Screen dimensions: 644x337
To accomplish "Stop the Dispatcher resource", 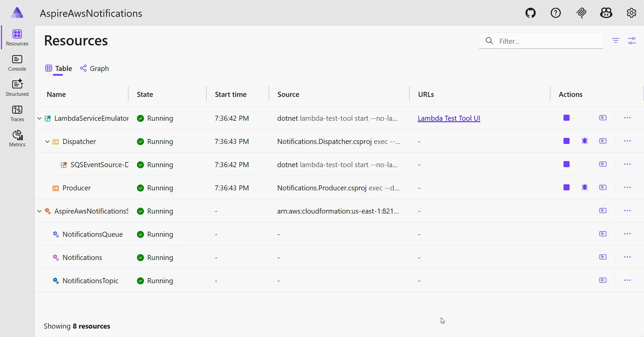I will coord(567,141).
